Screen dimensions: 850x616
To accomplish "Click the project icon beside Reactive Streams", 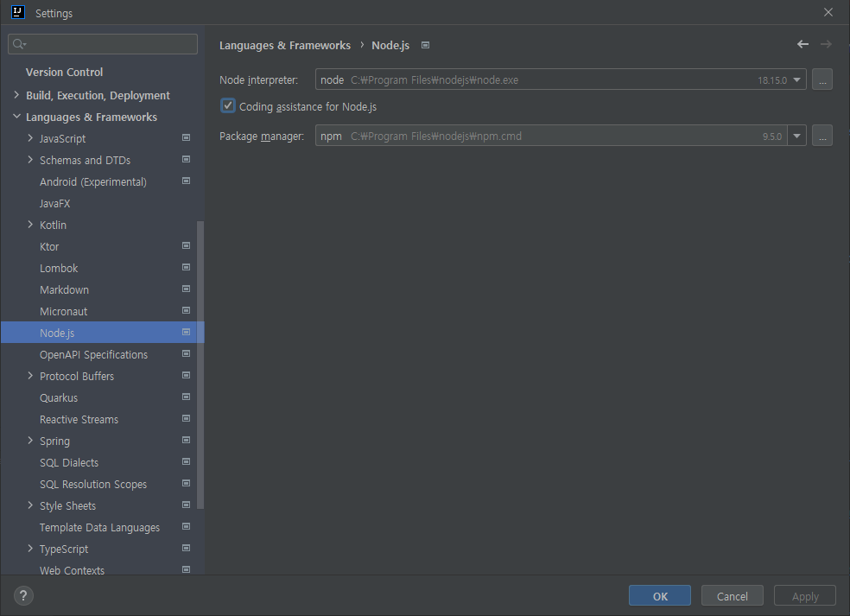I will (186, 419).
